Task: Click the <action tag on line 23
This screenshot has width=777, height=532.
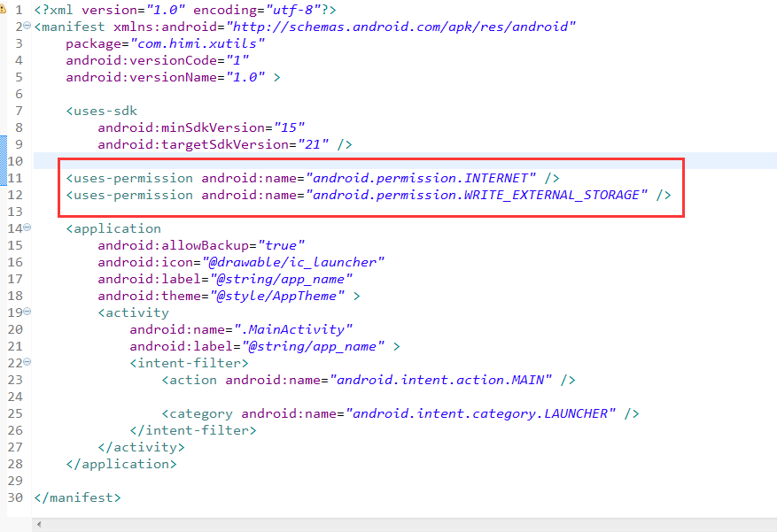Action: tap(189, 380)
